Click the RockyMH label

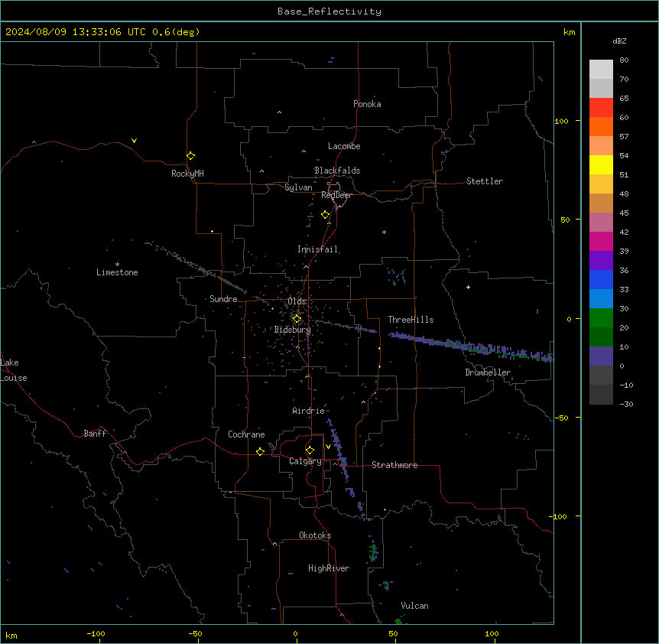[x=187, y=173]
